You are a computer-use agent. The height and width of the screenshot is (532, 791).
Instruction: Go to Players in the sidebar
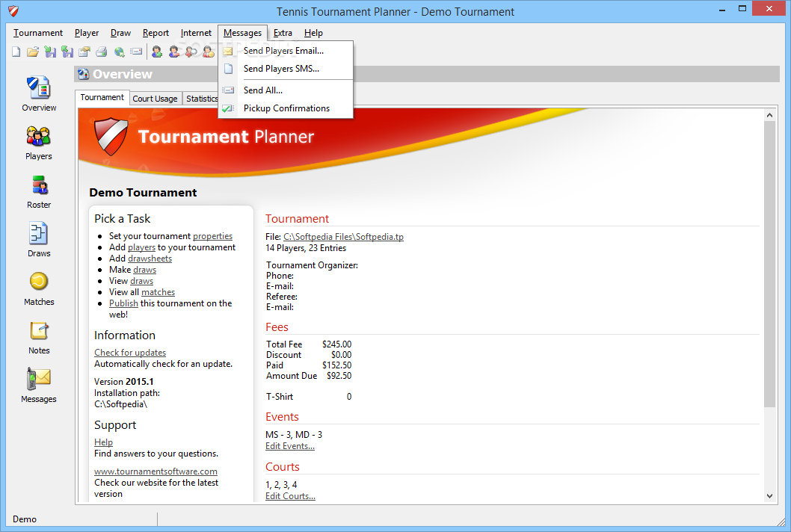(39, 136)
